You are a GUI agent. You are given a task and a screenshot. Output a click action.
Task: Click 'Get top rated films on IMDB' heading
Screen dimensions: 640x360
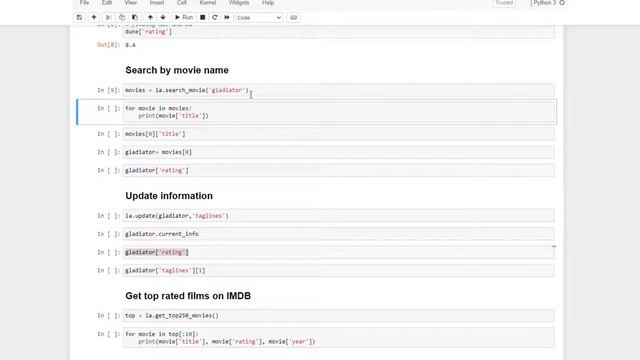(188, 296)
